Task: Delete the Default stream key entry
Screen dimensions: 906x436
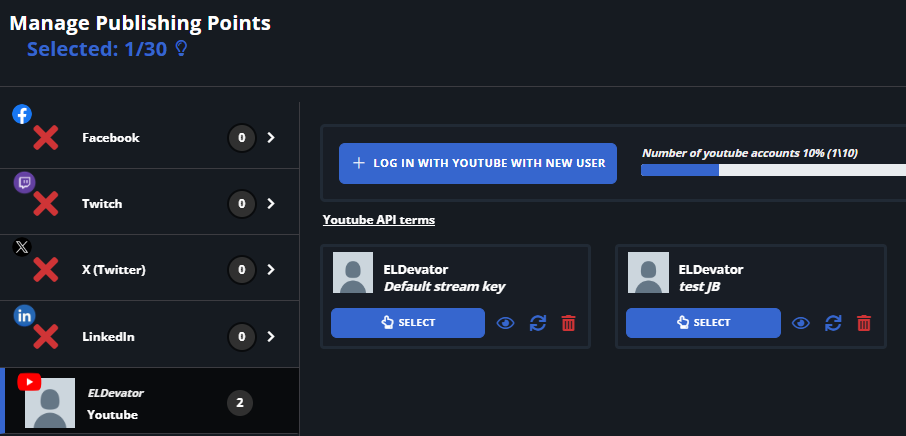Action: pyautogui.click(x=569, y=323)
